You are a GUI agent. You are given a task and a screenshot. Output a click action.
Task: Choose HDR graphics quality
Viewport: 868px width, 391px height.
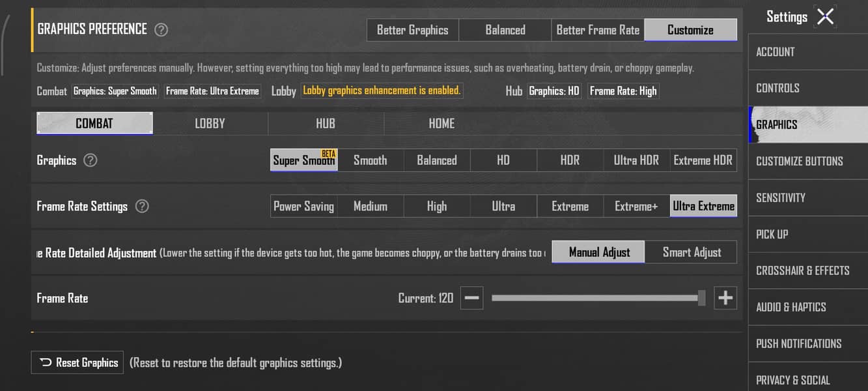pos(570,160)
